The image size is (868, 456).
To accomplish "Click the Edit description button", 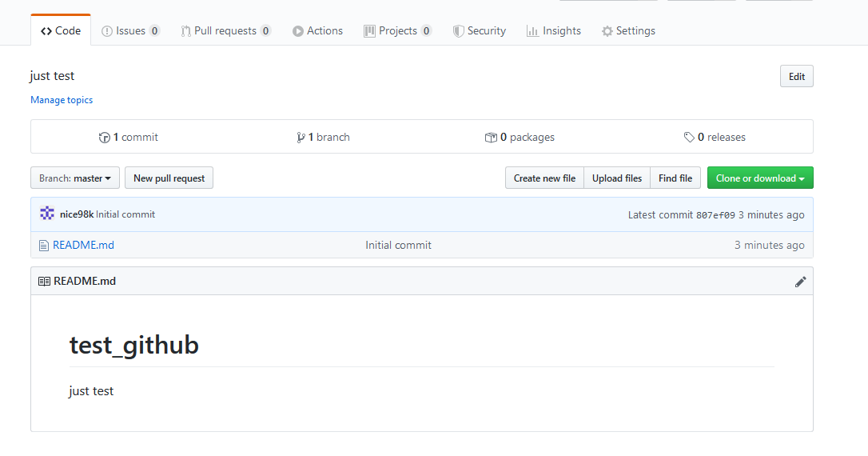I will (x=797, y=77).
